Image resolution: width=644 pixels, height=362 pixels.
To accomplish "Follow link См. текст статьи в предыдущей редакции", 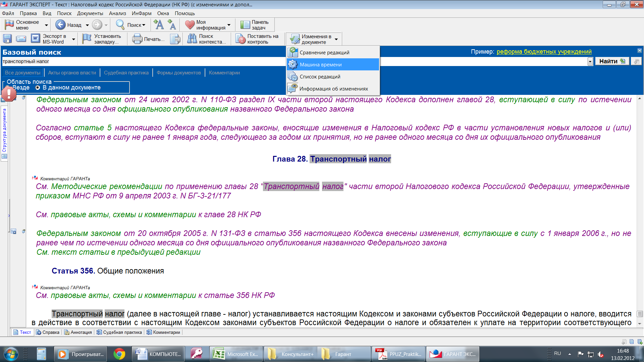I will [x=118, y=252].
